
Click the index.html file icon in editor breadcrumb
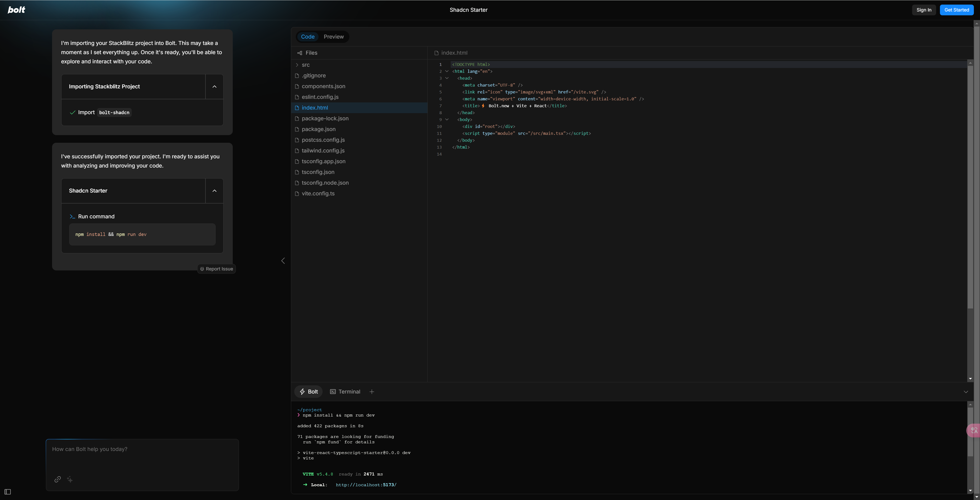pos(436,53)
